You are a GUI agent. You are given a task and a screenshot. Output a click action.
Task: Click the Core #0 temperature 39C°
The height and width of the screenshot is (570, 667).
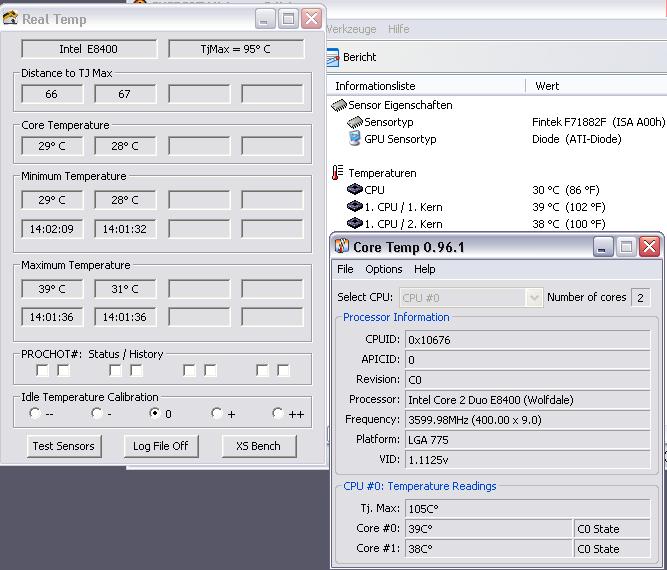click(x=488, y=529)
